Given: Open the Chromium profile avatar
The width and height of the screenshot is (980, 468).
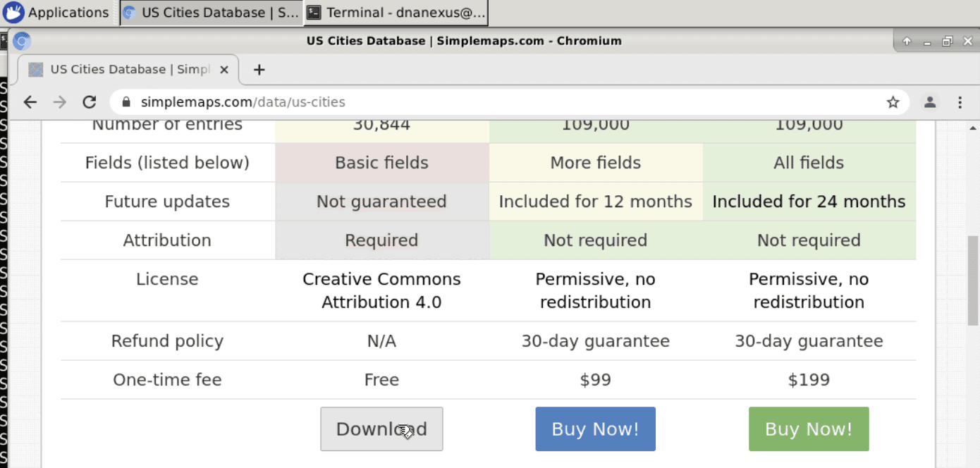Looking at the screenshot, I should (930, 102).
